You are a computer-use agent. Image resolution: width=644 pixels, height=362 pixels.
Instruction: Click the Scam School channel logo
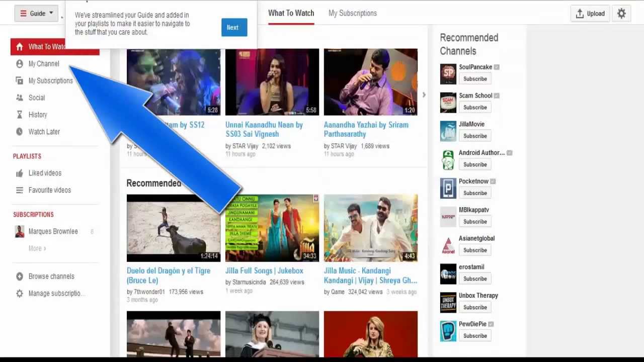click(x=448, y=103)
